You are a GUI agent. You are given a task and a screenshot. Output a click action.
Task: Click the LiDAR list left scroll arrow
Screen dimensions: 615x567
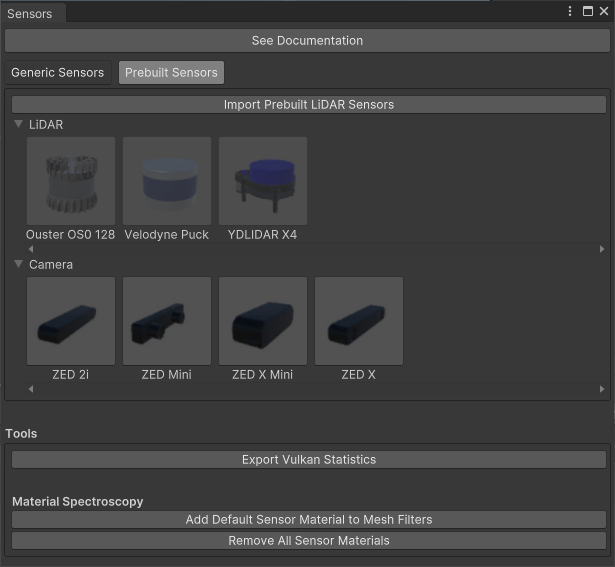31,249
